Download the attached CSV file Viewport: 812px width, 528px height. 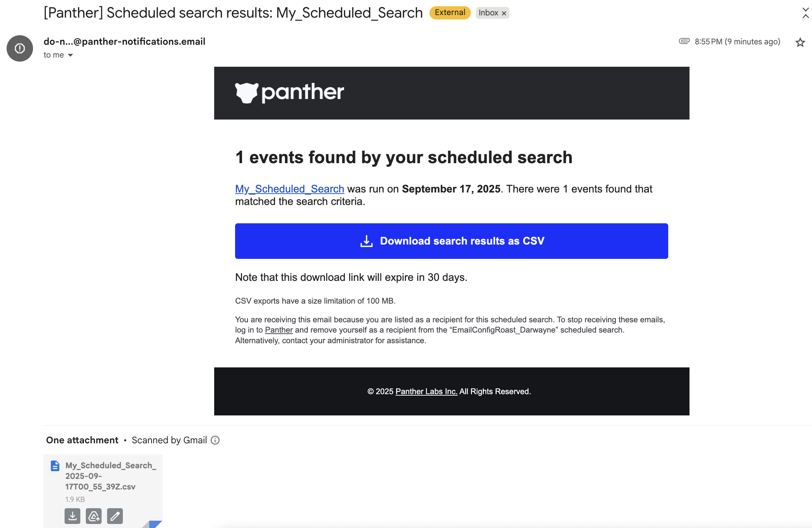click(72, 516)
